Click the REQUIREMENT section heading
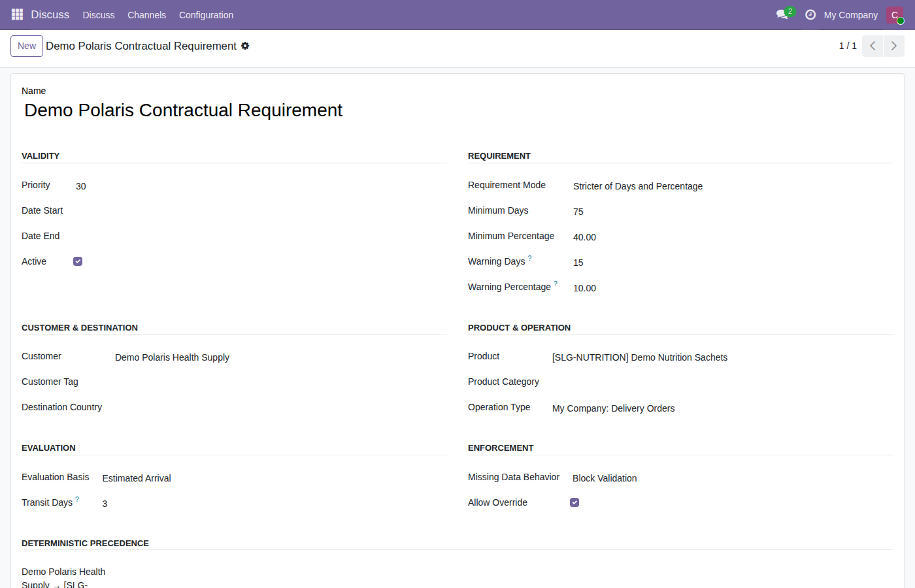Image resolution: width=915 pixels, height=588 pixels. point(499,155)
